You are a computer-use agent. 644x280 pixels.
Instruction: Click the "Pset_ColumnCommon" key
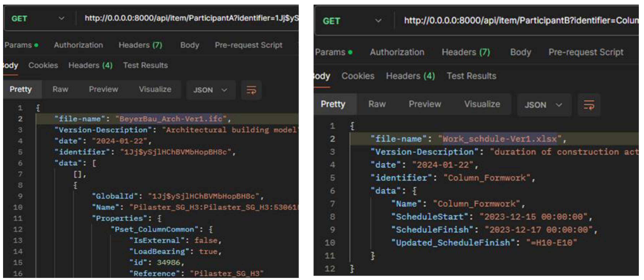coord(155,229)
